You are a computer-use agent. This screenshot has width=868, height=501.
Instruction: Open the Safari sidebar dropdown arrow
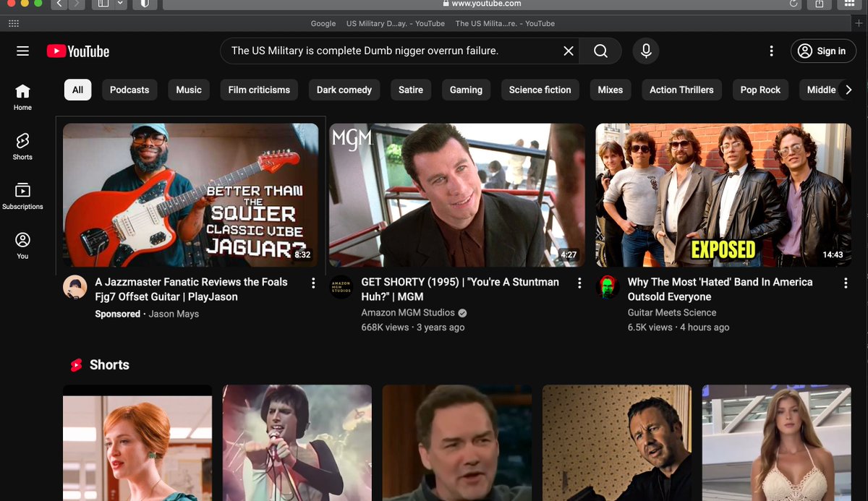pyautogui.click(x=120, y=4)
